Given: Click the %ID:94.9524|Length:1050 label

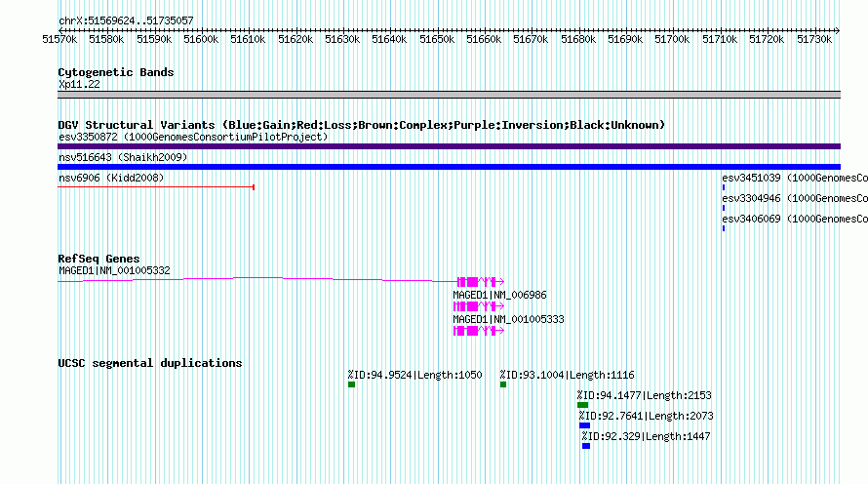Looking at the screenshot, I should click(414, 376).
